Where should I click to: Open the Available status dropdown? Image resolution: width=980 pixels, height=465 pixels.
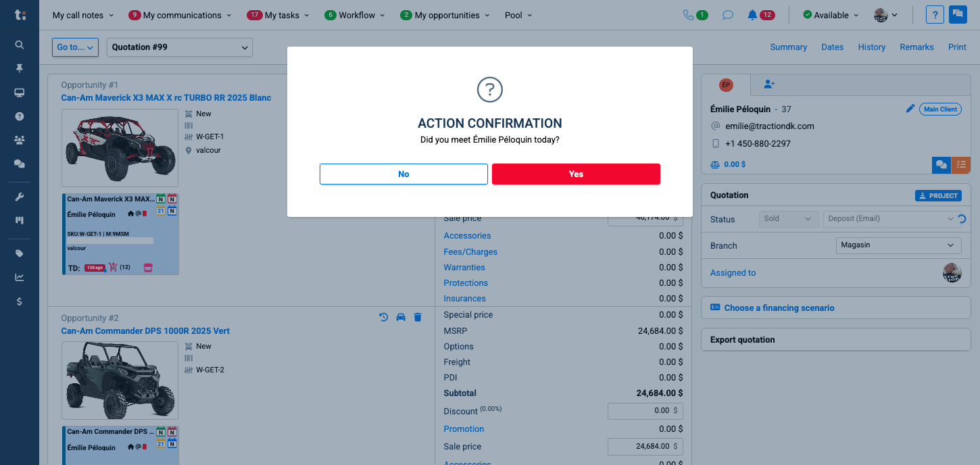click(x=831, y=15)
